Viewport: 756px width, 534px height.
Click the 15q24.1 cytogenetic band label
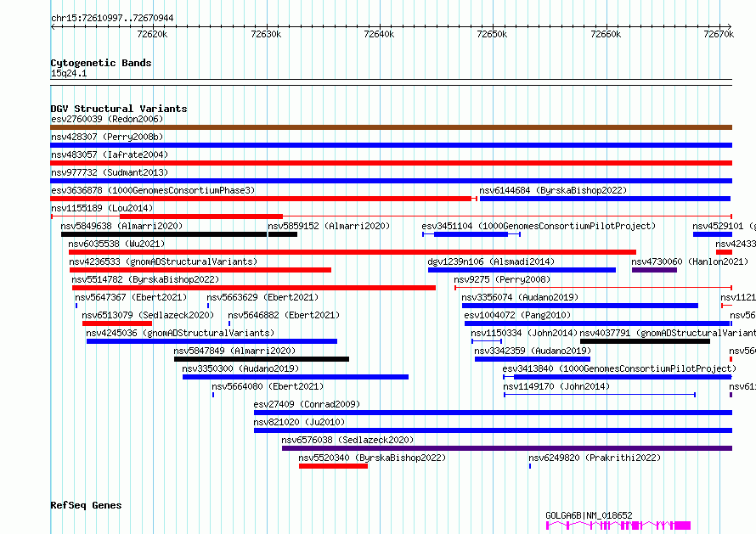point(69,73)
